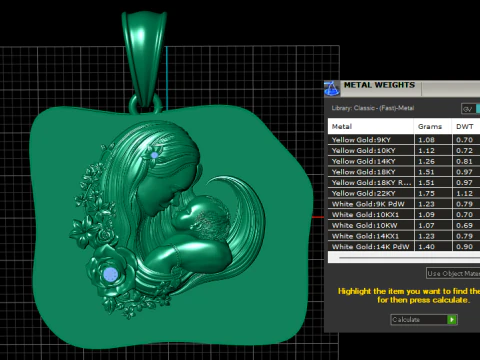Click the Metal Weights flask icon
The height and width of the screenshot is (360, 480).
pos(332,88)
